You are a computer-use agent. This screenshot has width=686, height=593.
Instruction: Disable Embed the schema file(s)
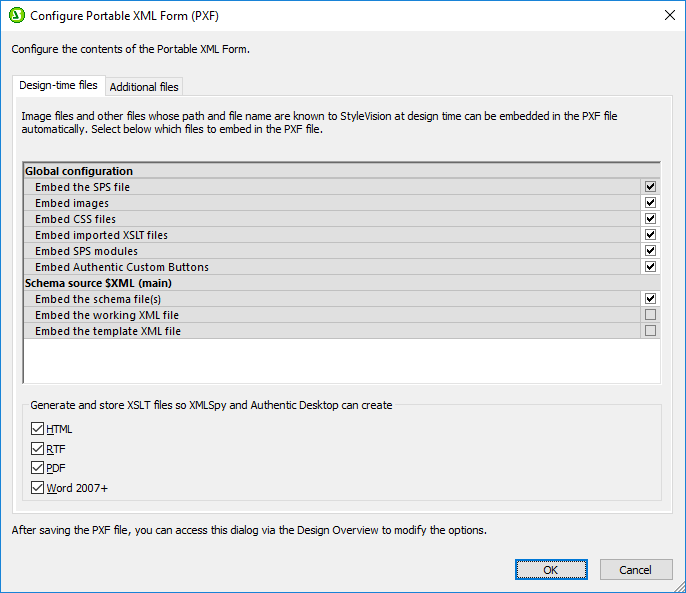[x=650, y=299]
